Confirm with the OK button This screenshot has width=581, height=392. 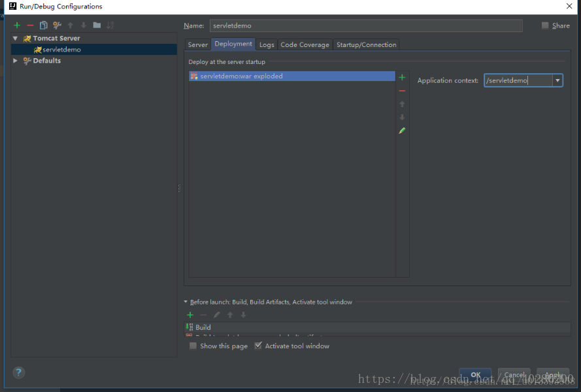[x=475, y=375]
